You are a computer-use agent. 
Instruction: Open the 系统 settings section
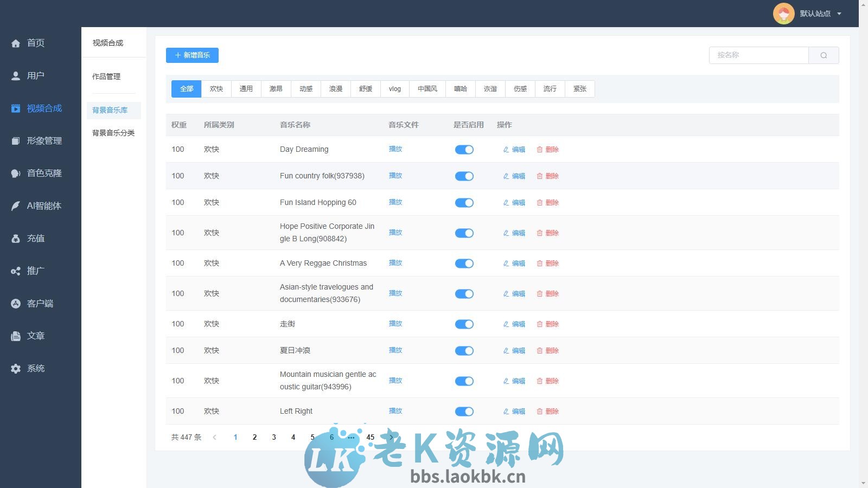coord(15,368)
